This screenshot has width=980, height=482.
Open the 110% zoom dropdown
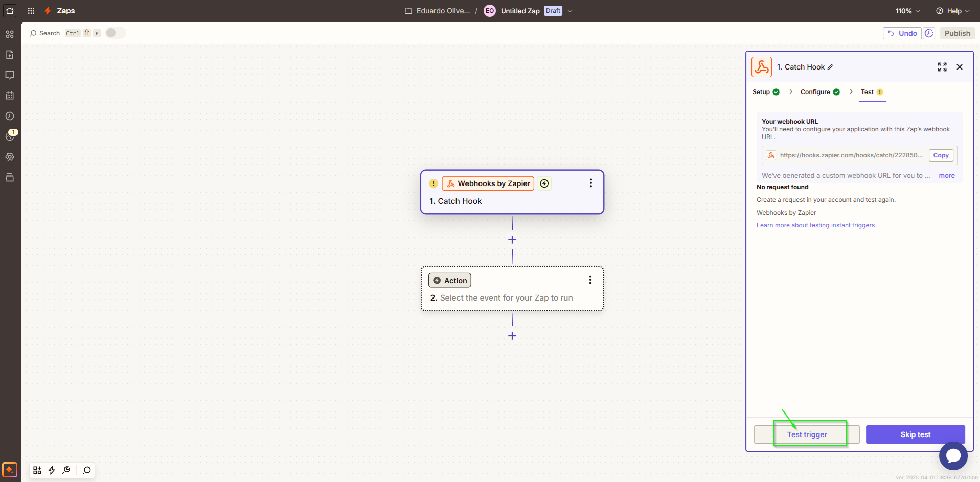click(907, 11)
